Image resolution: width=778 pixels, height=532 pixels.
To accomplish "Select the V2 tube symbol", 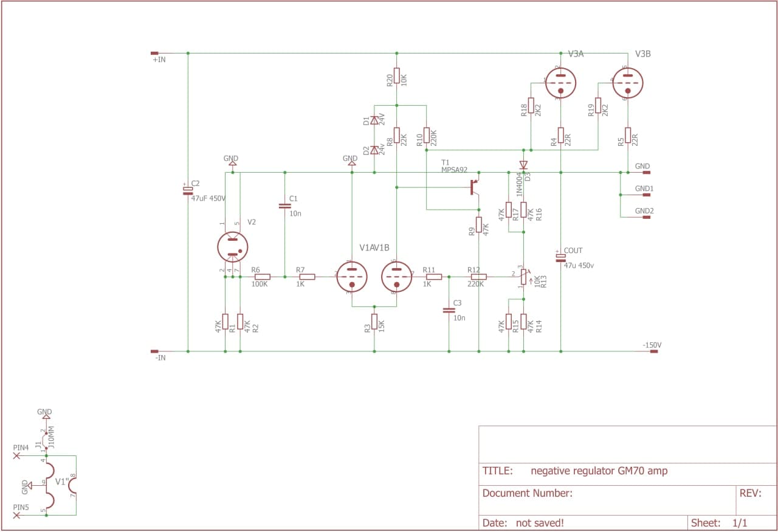I will tap(233, 246).
